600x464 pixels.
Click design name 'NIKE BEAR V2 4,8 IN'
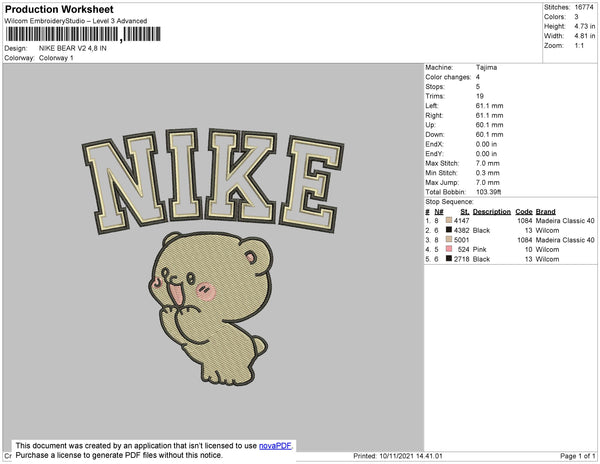(x=73, y=48)
